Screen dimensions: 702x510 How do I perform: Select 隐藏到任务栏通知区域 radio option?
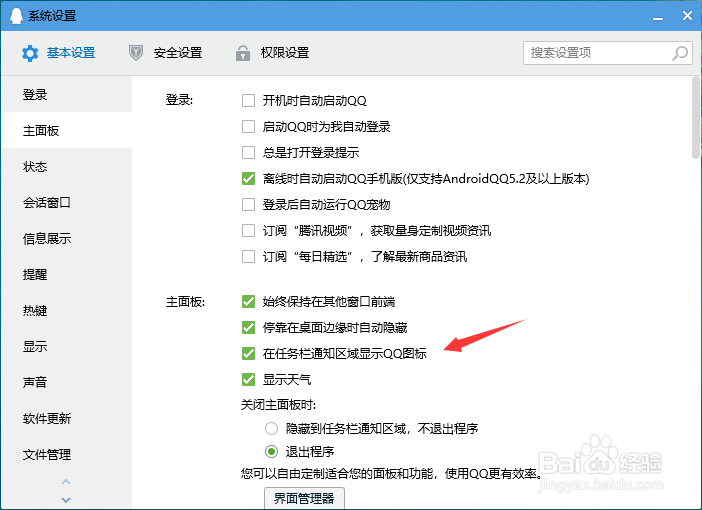coord(271,429)
